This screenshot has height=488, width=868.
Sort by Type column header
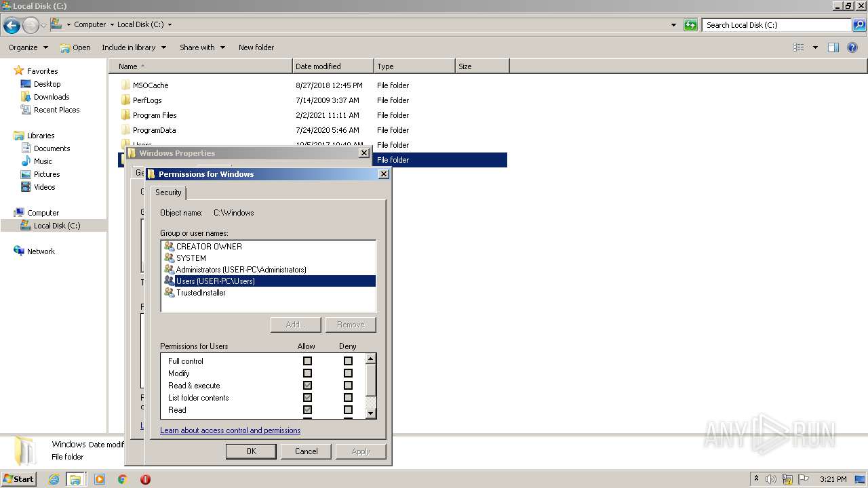point(414,66)
